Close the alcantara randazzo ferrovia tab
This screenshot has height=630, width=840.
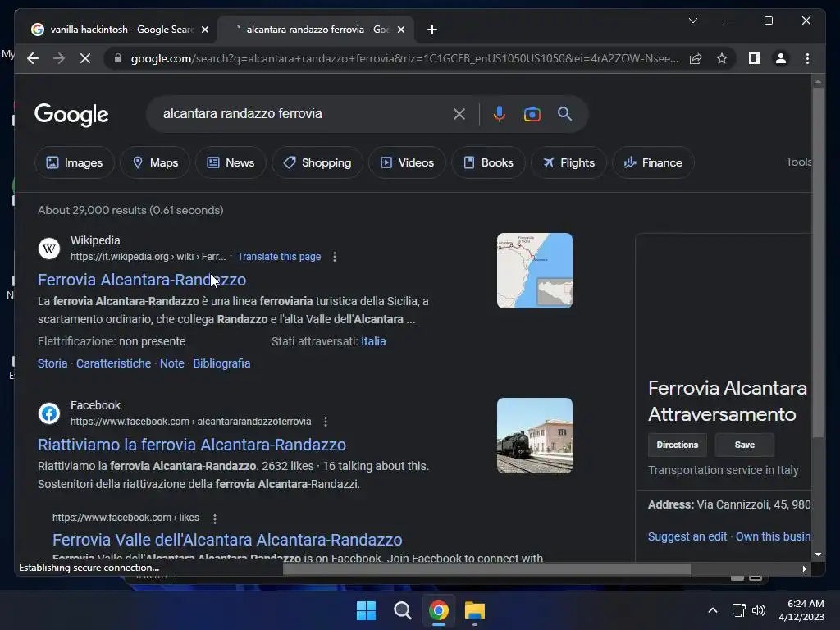(400, 30)
